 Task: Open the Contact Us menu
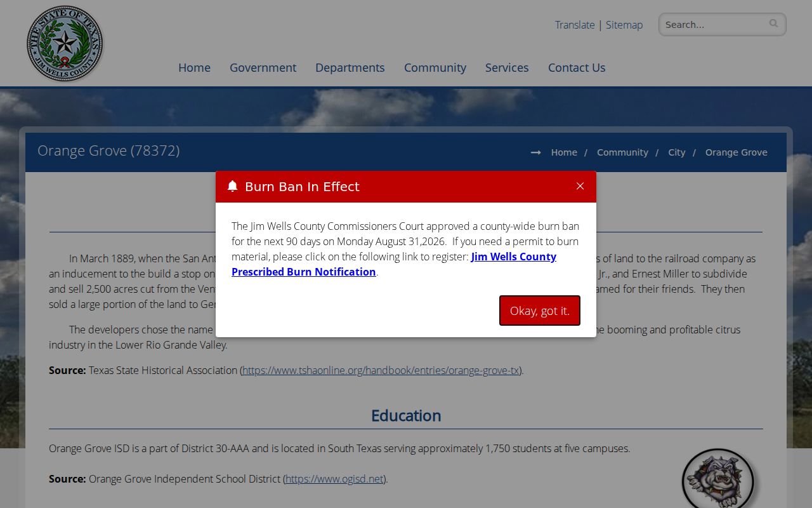577,67
